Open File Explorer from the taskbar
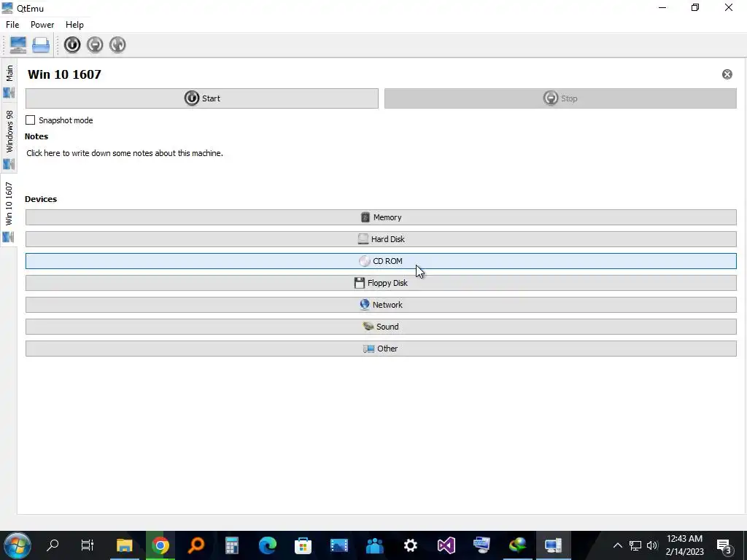 click(124, 545)
